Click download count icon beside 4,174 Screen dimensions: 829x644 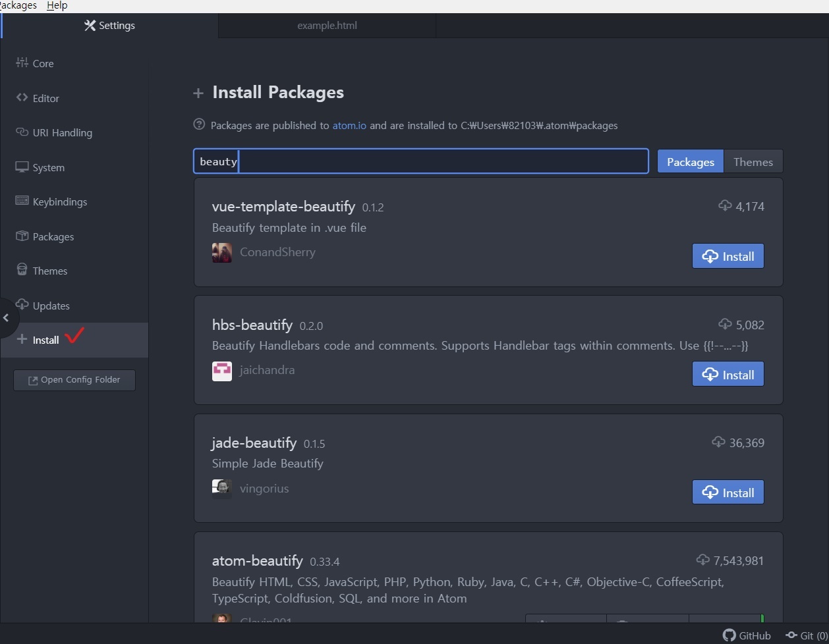(x=725, y=205)
